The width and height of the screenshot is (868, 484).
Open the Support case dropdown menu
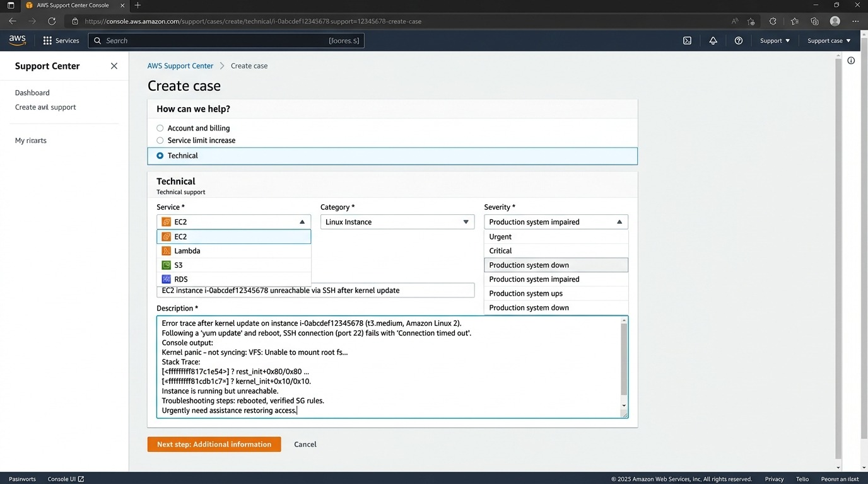point(829,40)
